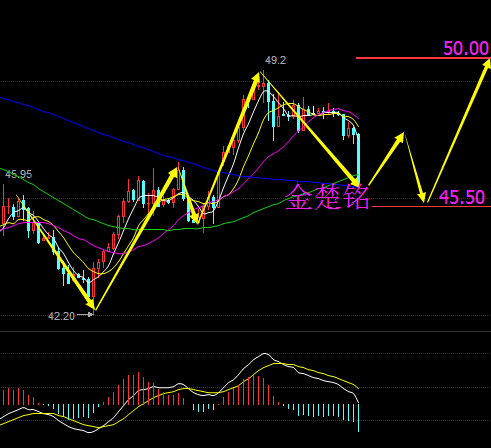Viewport: 491px width, 448px height.
Task: Click the divider between chart and MACD panel
Action: [x=245, y=331]
